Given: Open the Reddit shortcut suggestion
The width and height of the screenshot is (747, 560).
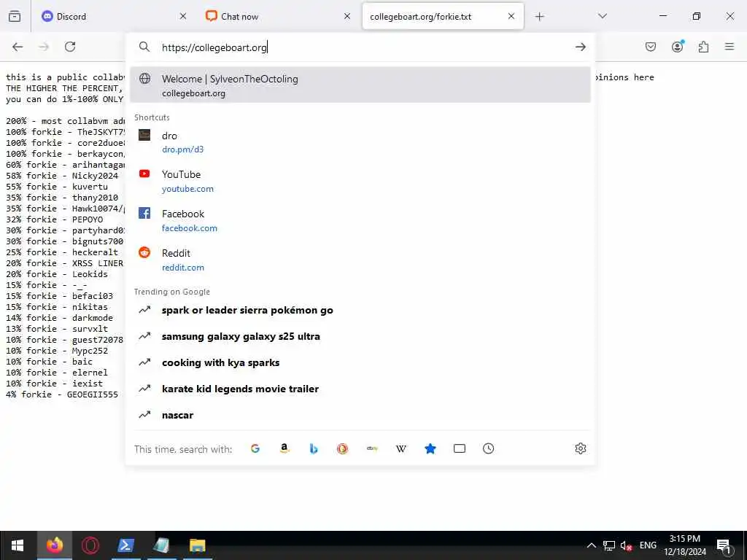Looking at the screenshot, I should [x=360, y=260].
